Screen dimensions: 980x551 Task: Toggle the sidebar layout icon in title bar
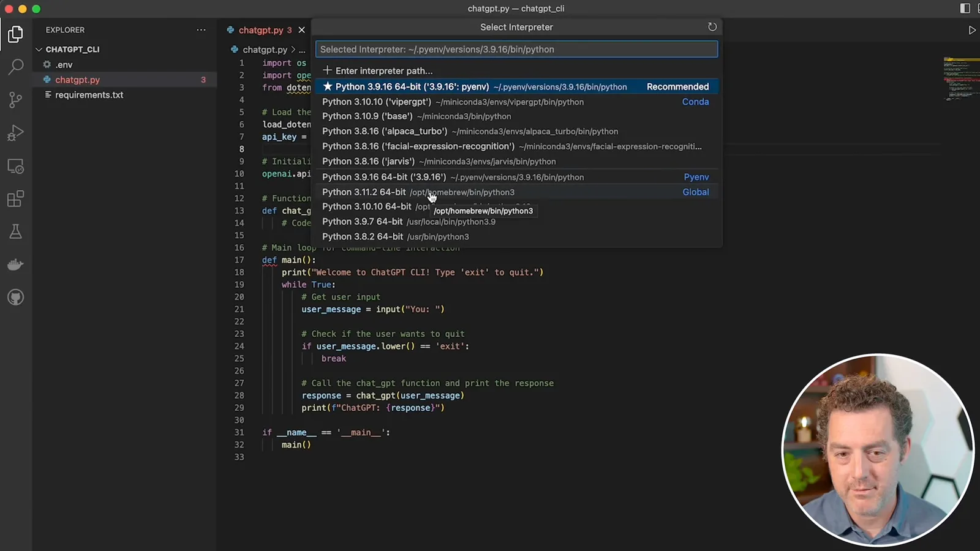tap(965, 9)
